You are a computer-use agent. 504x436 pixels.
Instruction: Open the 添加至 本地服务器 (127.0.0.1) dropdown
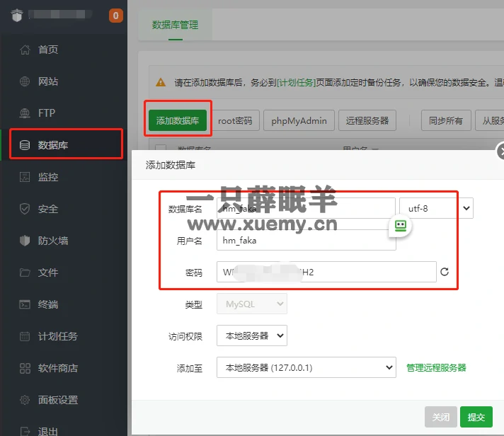coord(306,367)
